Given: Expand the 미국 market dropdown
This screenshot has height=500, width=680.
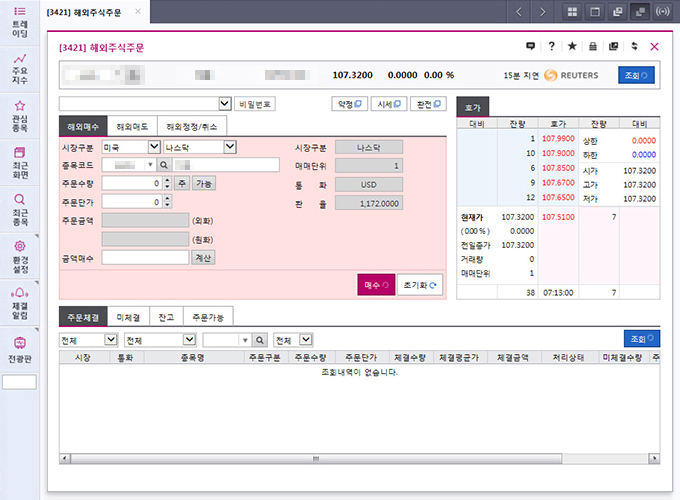Looking at the screenshot, I should (x=153, y=147).
